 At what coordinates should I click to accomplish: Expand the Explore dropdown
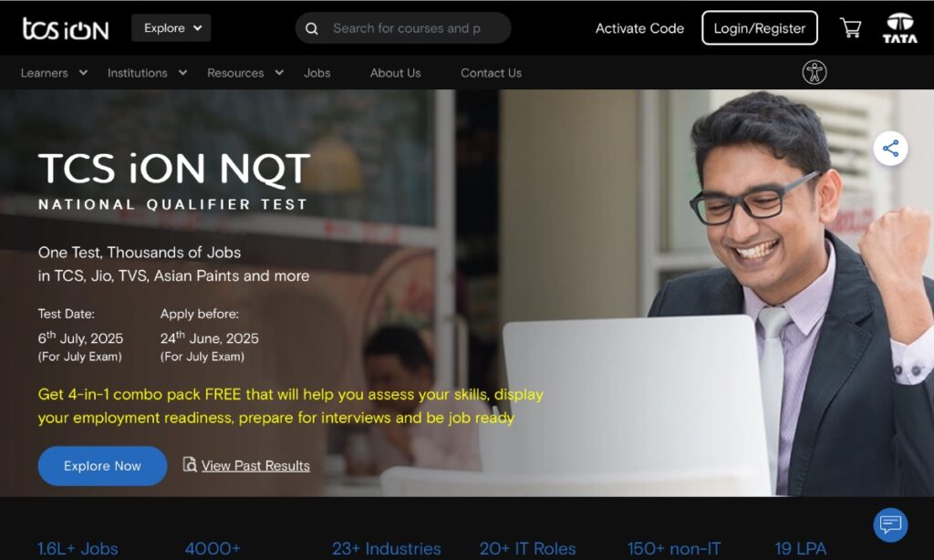(x=171, y=28)
